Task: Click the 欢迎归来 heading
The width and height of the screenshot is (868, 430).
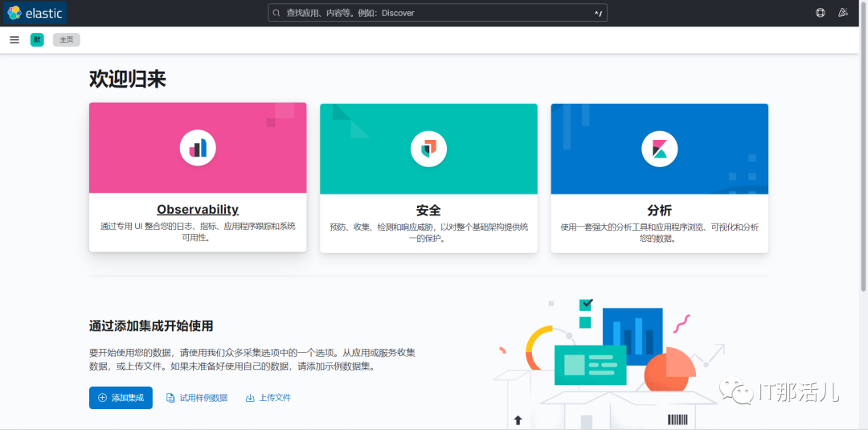Action: (x=128, y=80)
